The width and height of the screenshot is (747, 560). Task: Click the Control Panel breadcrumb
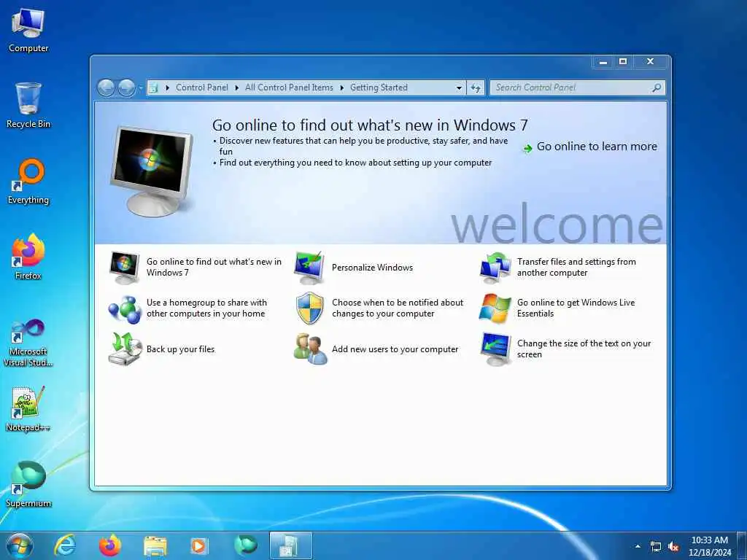pyautogui.click(x=202, y=87)
